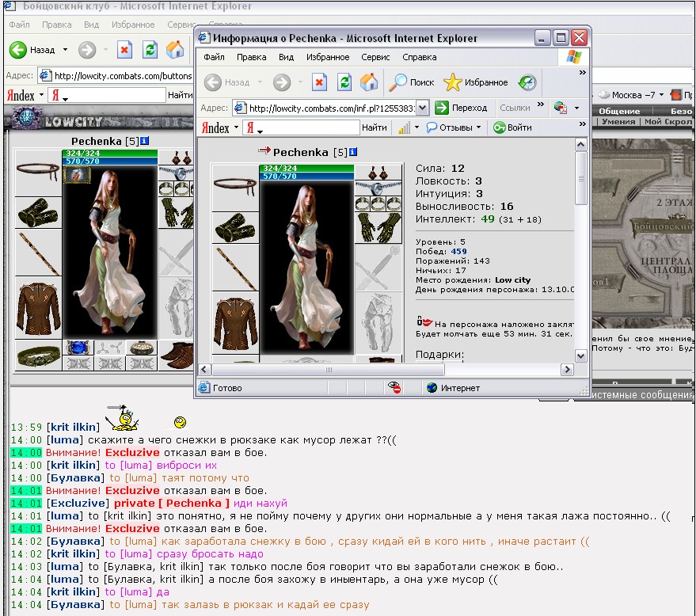696x616 pixels.
Task: Expand Яndex menu arrow in info window
Action: point(236,127)
